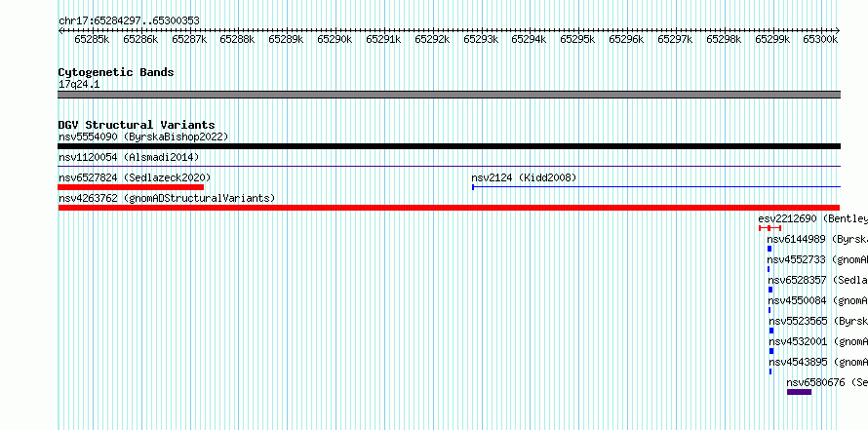The image size is (868, 430).
Task: Click the 65285k ruler tick label
Action: tap(92, 39)
